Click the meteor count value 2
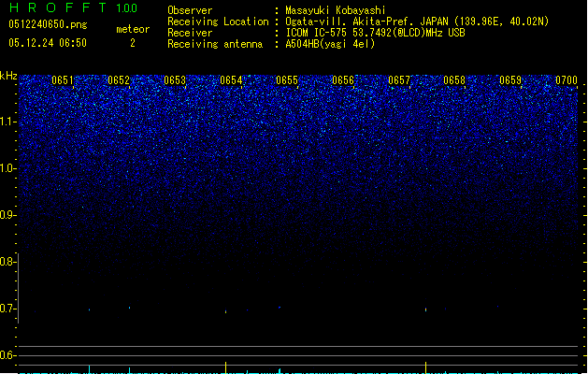Screen dimensions: 588x374 point(133,43)
